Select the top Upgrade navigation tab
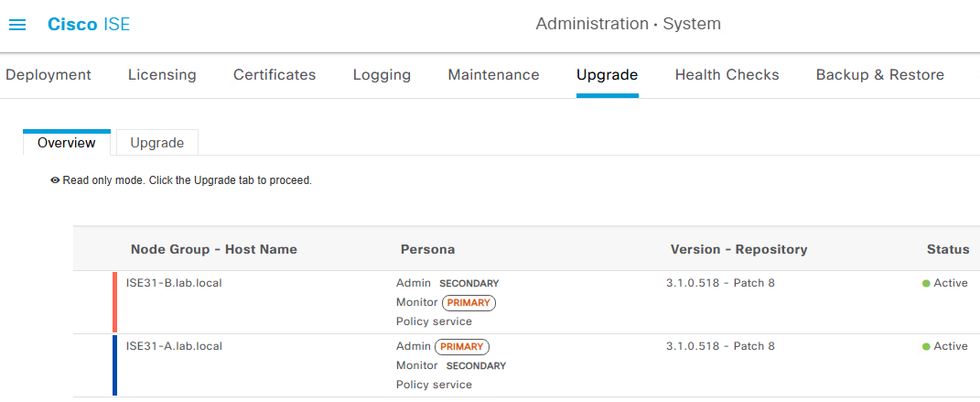 tap(607, 75)
